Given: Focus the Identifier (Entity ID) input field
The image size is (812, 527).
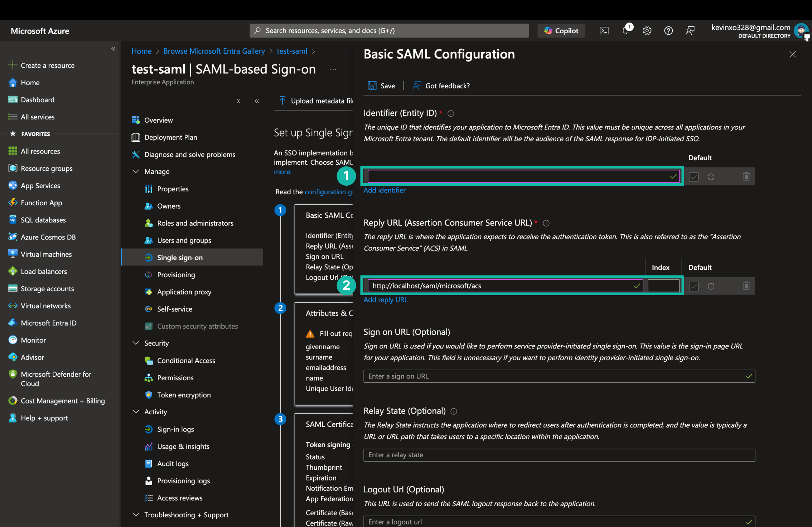Looking at the screenshot, I should pyautogui.click(x=524, y=176).
